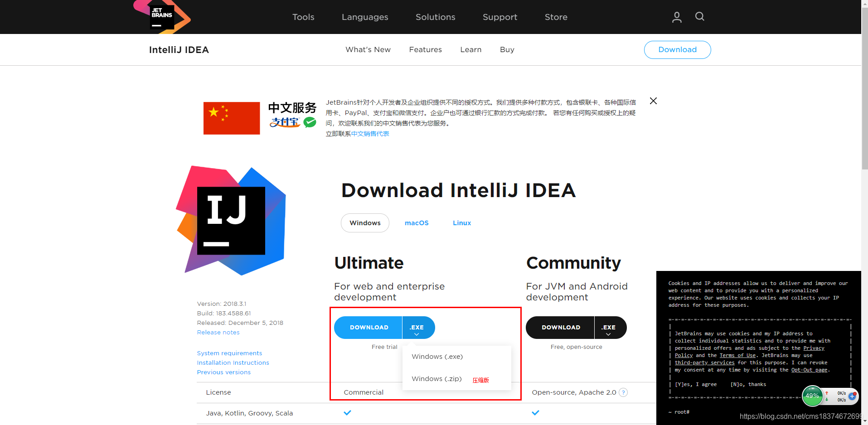Toggle the Ultimate .EXE format dropdown
The height and width of the screenshot is (425, 868).
[x=418, y=328]
